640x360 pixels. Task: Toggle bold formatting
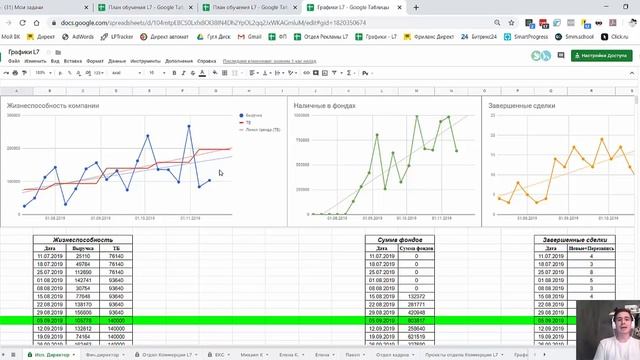(174, 73)
